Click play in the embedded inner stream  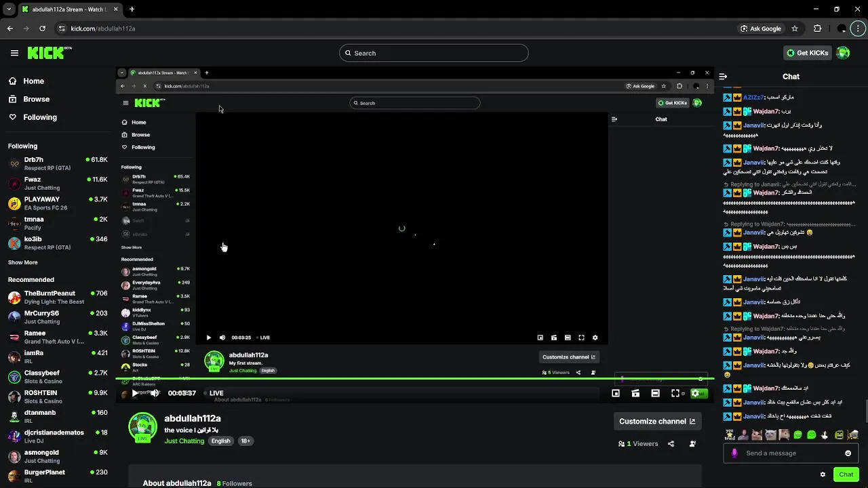(209, 338)
